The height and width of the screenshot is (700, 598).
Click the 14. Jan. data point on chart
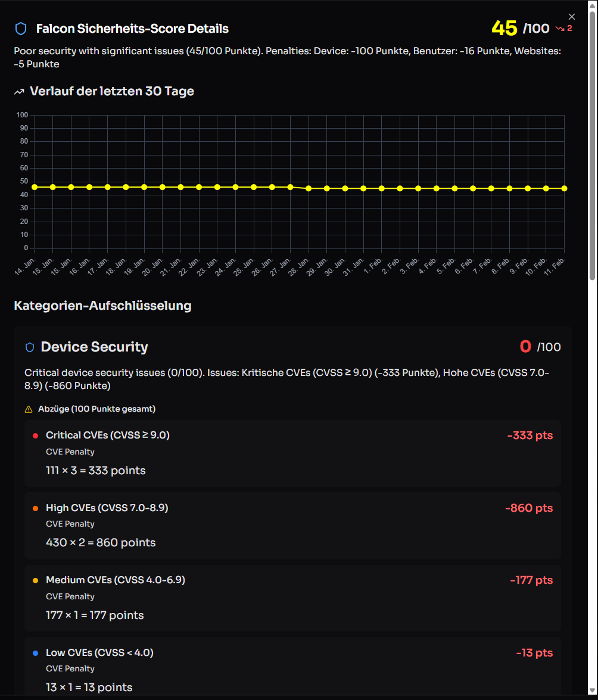tap(35, 187)
